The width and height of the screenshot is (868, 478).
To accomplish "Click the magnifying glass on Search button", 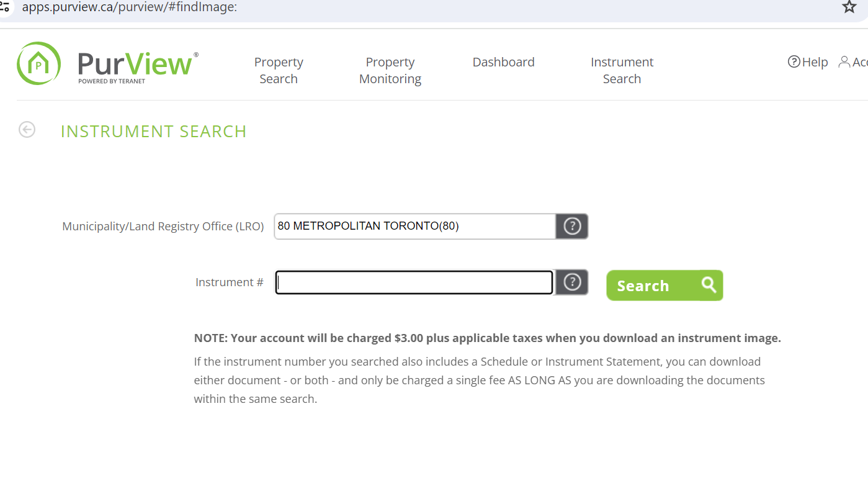I will (709, 285).
